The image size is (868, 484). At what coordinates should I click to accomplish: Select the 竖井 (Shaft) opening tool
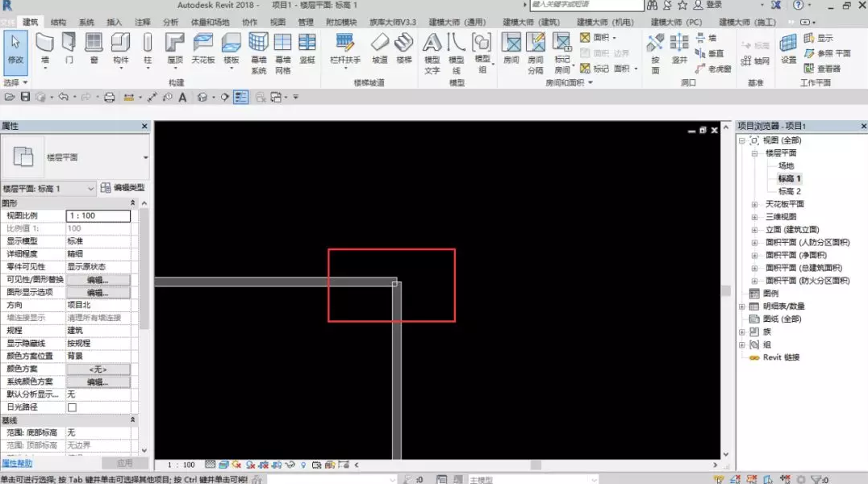coord(679,48)
